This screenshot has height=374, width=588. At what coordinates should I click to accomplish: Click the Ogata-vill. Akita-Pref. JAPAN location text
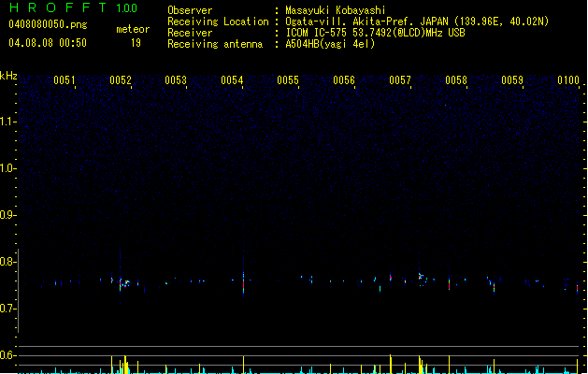pyautogui.click(x=417, y=22)
